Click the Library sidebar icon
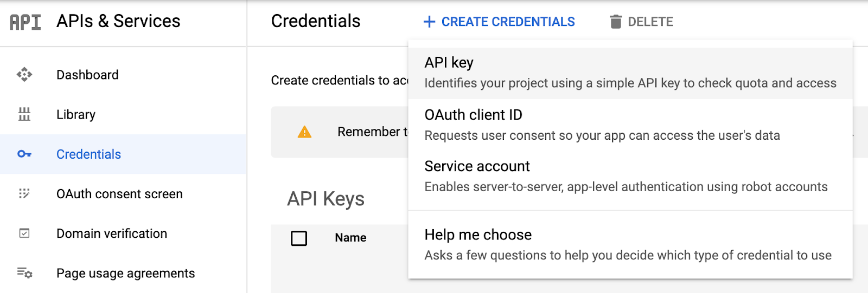This screenshot has width=868, height=293. (24, 114)
